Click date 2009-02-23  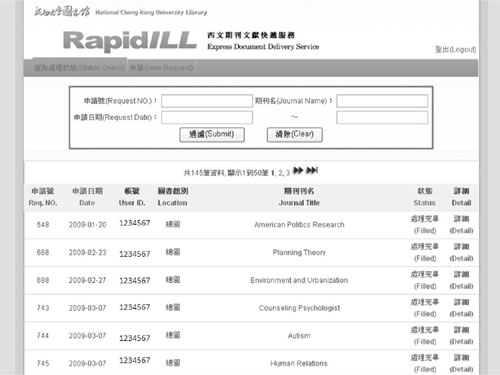87,252
